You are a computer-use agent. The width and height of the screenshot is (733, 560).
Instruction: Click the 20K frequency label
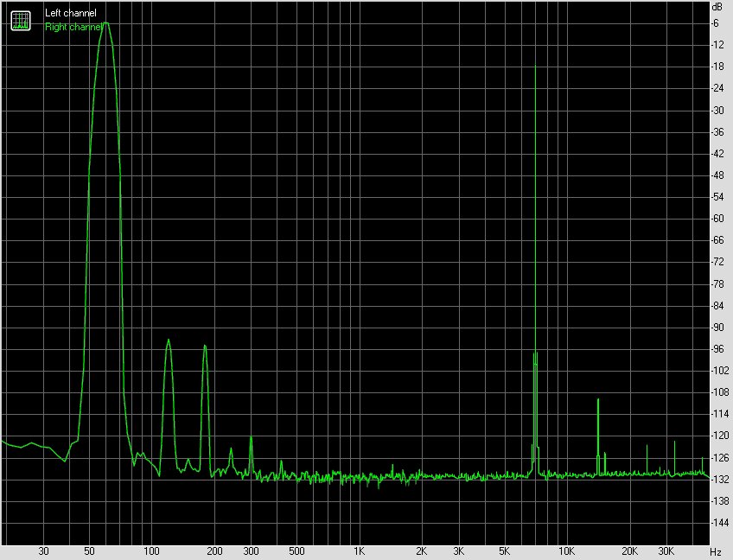[629, 551]
